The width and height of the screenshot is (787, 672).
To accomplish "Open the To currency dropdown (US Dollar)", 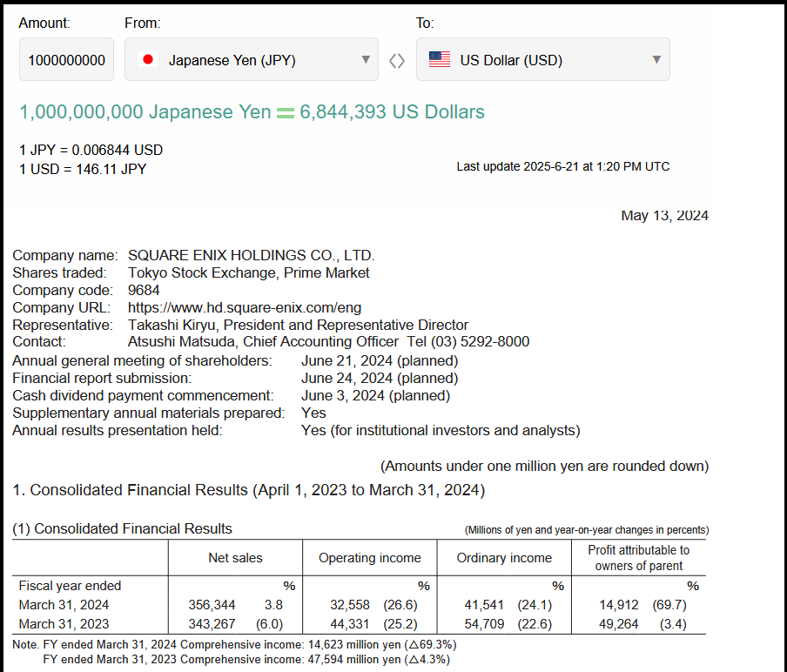I will click(542, 59).
